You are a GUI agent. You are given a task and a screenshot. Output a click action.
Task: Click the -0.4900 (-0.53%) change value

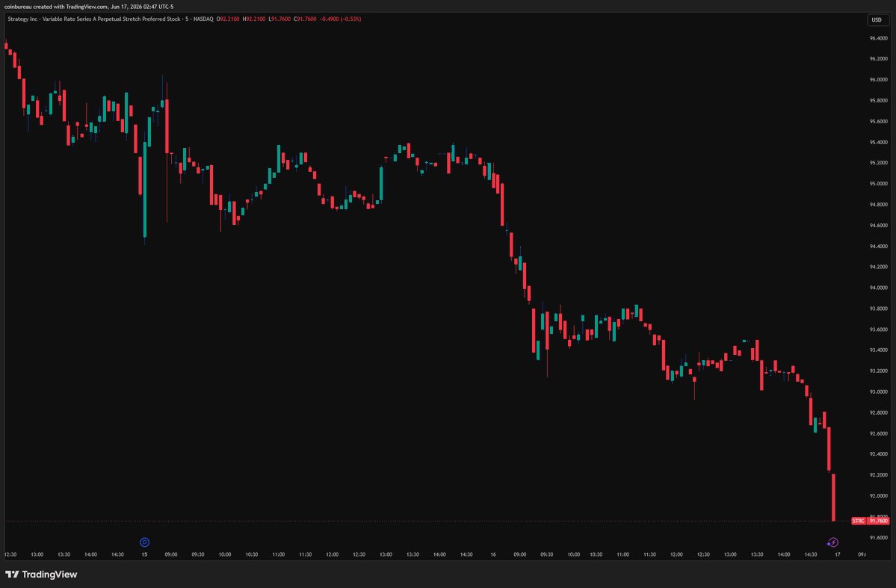(x=340, y=19)
